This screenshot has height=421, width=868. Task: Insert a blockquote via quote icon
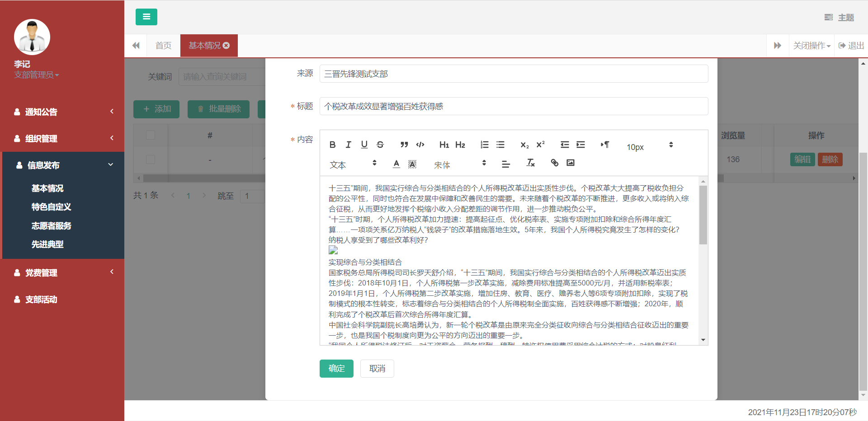pos(404,145)
